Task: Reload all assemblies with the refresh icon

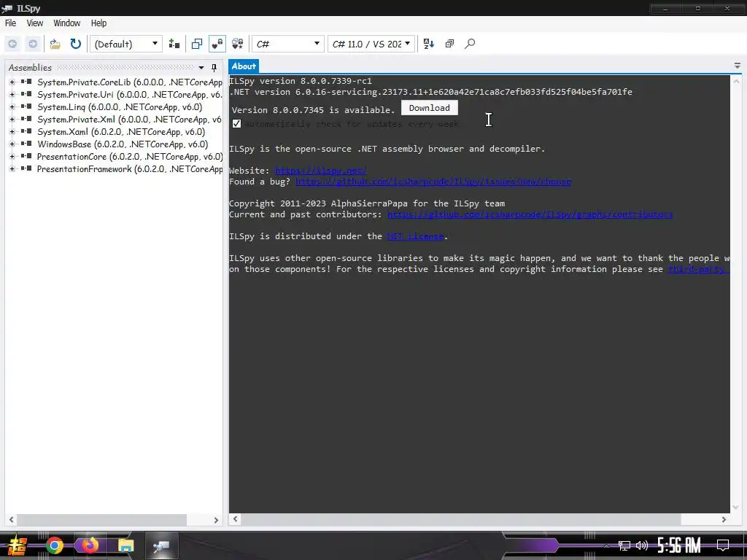Action: pos(76,44)
